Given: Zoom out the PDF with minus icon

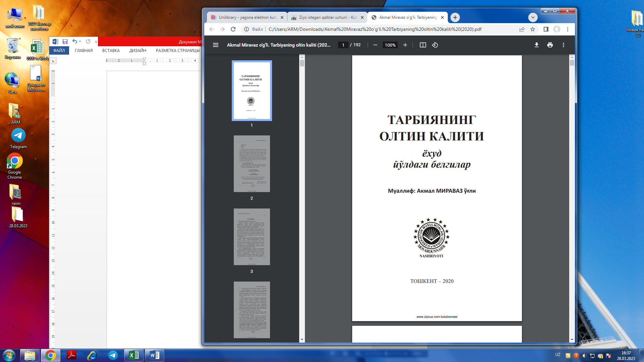Looking at the screenshot, I should tap(375, 45).
